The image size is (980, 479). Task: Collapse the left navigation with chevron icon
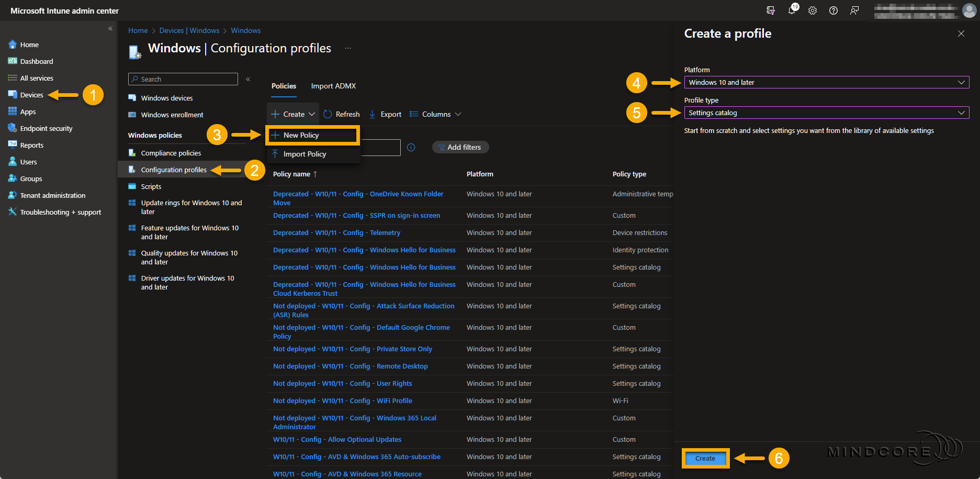coord(110,28)
